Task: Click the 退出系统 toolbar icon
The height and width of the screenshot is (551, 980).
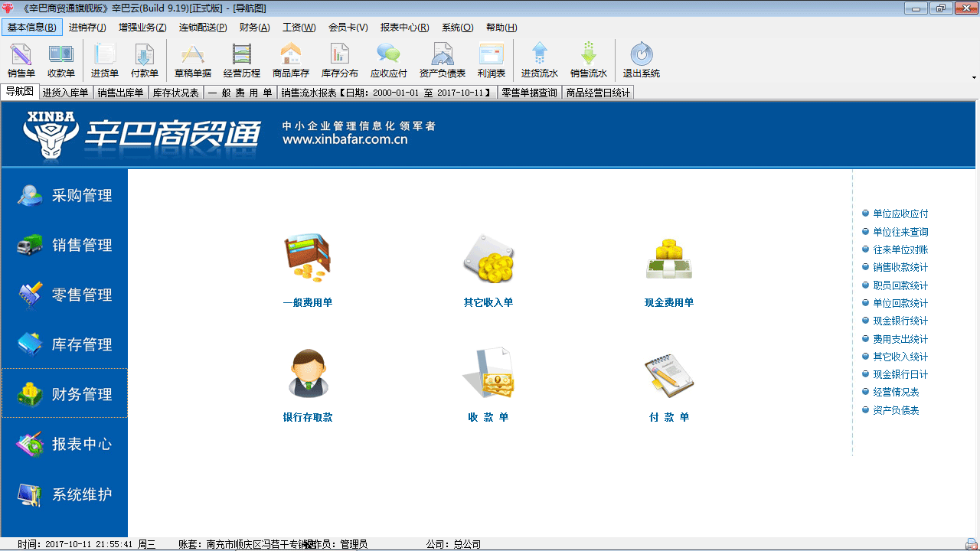Action: 642,61
